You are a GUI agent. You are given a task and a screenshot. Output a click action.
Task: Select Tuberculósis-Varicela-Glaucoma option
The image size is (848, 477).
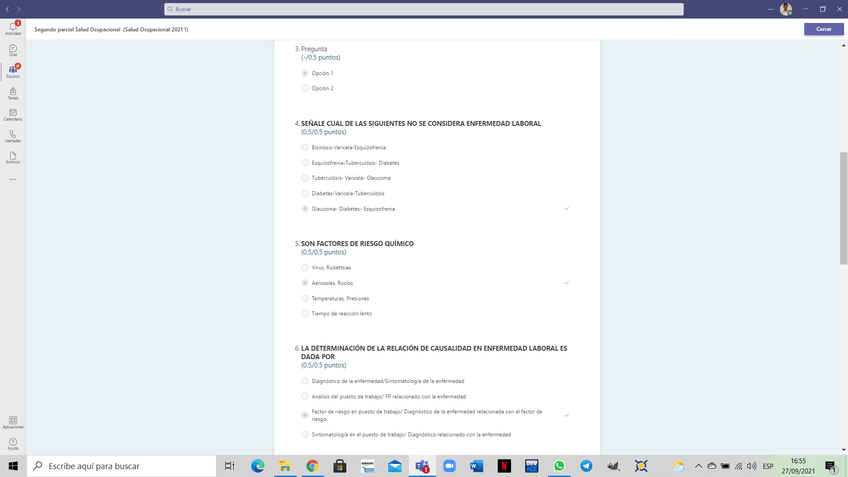pos(305,178)
